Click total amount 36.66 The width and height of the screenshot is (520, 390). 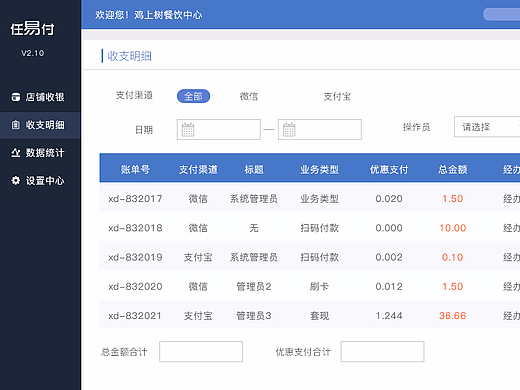coord(453,316)
